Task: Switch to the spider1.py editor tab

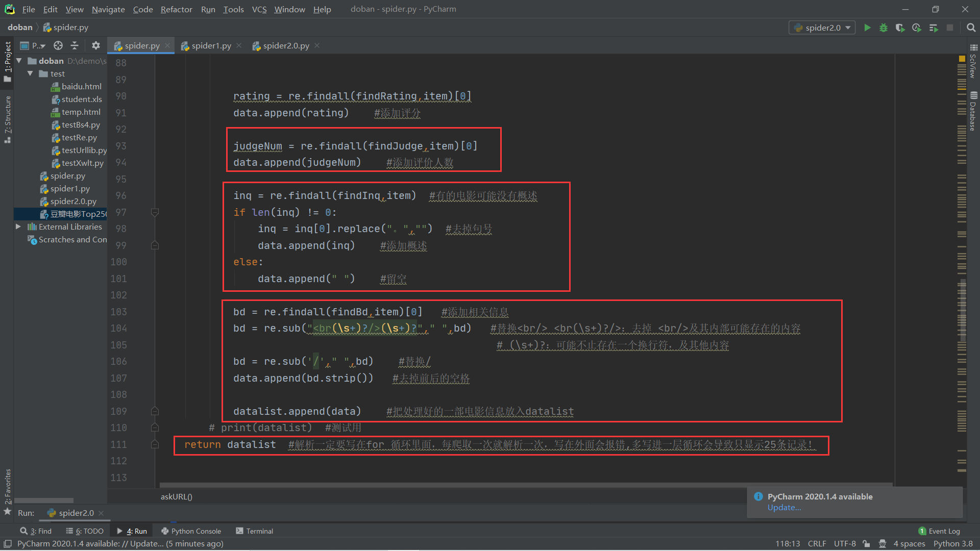Action: click(x=211, y=45)
